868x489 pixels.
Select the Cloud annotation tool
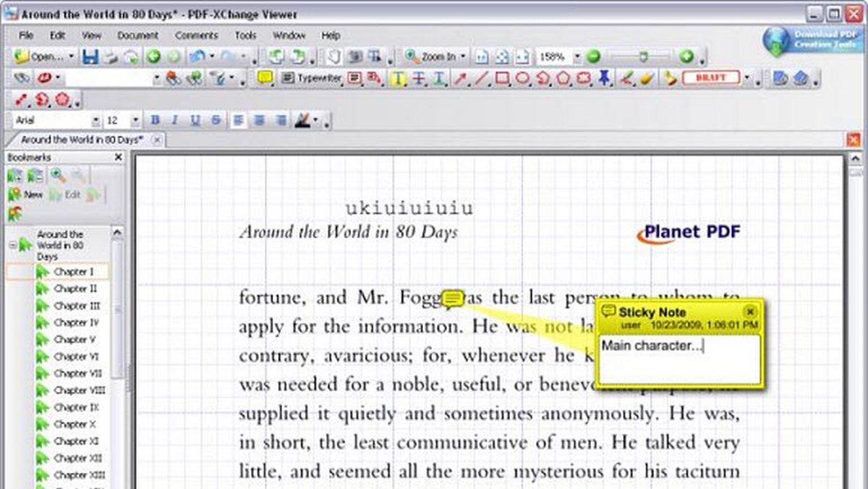[x=584, y=77]
